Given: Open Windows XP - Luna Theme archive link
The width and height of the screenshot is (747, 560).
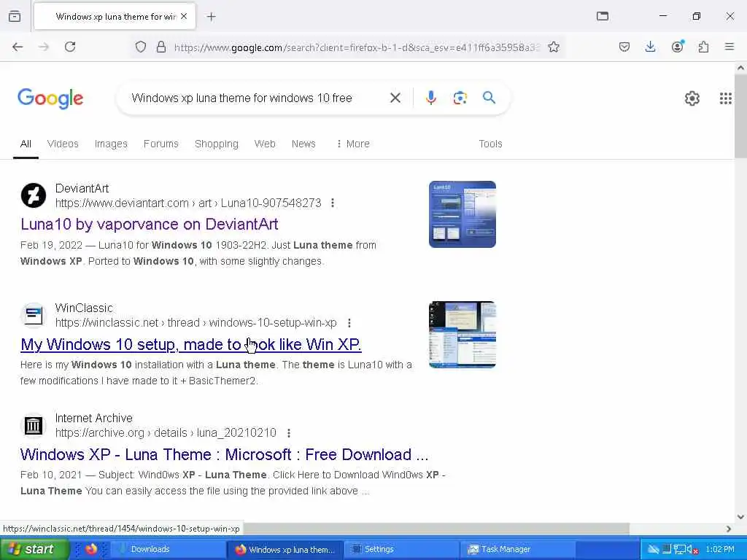Looking at the screenshot, I should [225, 455].
